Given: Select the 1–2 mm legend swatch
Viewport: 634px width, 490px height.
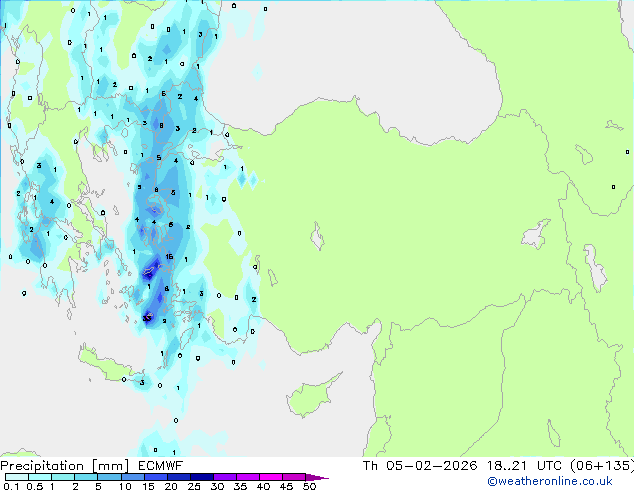Looking at the screenshot, I should pos(63,477).
